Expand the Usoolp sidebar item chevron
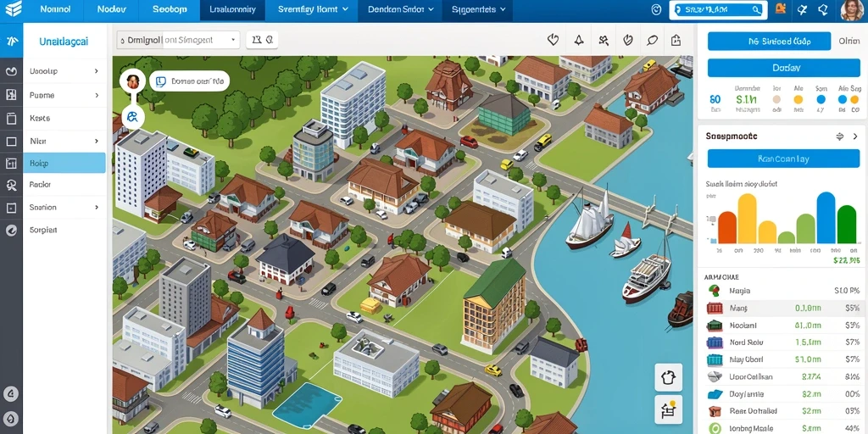This screenshot has width=868, height=434. click(x=97, y=71)
